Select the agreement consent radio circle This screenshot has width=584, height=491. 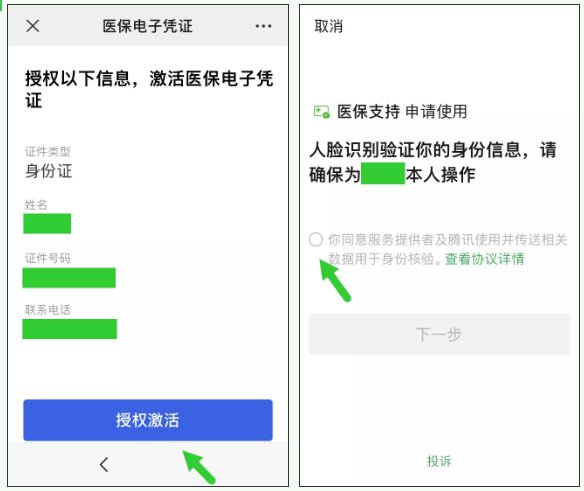(315, 239)
